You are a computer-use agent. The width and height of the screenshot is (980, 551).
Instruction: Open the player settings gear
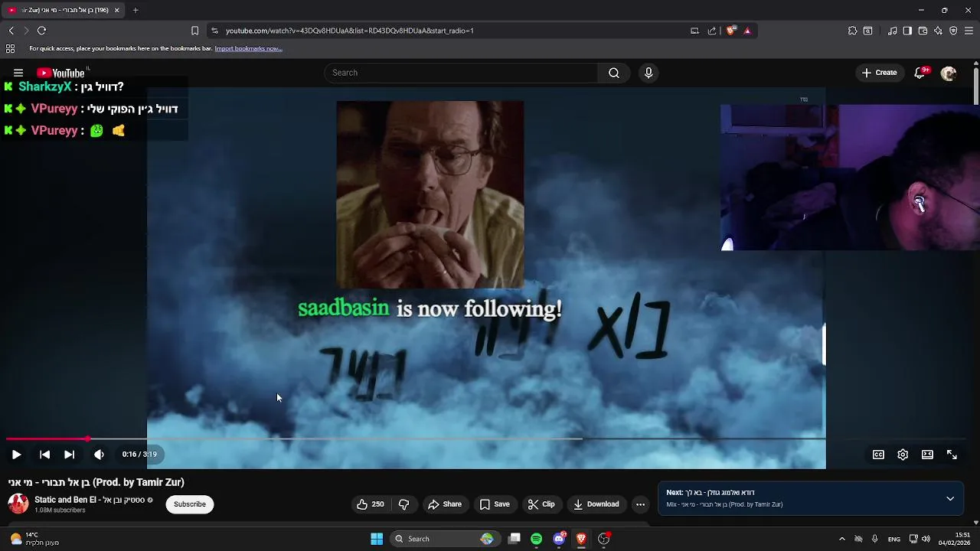903,455
